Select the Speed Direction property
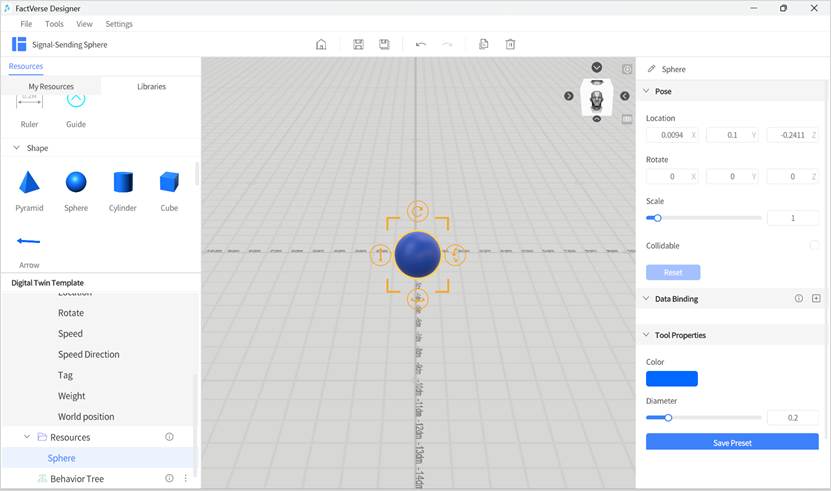The height and width of the screenshot is (491, 831). click(x=89, y=354)
